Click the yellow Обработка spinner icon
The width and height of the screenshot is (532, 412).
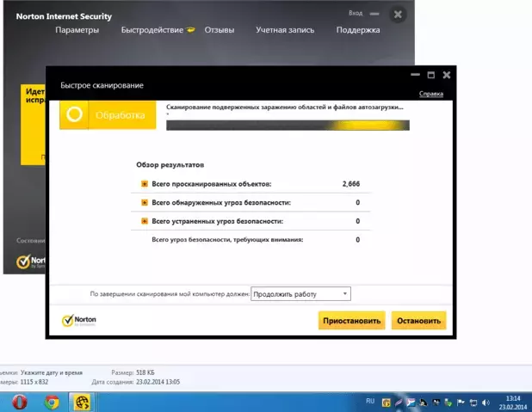tap(74, 114)
